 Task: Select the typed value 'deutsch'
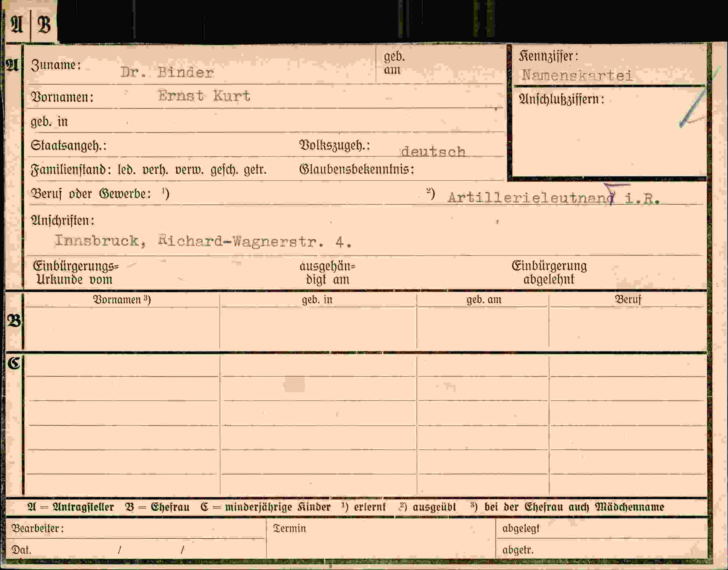(433, 152)
